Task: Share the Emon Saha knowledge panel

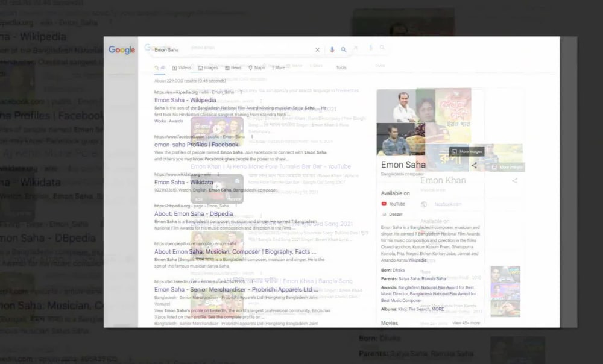Action: (x=474, y=165)
